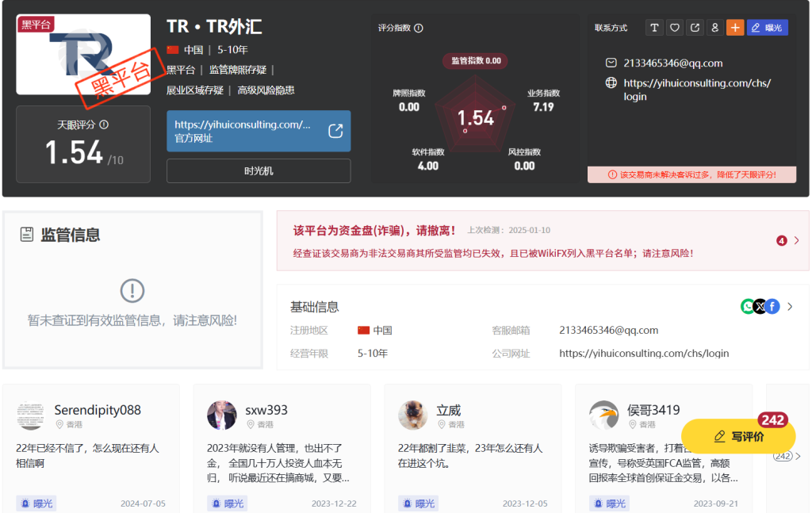Image resolution: width=812 pixels, height=513 pixels.
Task: Click the 监管信息 document icon
Action: (27, 235)
